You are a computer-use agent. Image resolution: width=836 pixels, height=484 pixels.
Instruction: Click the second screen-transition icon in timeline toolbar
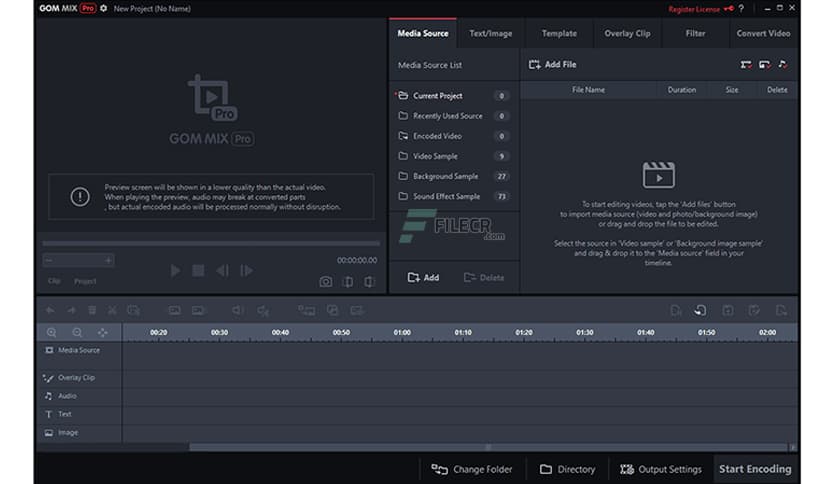pyautogui.click(x=198, y=310)
